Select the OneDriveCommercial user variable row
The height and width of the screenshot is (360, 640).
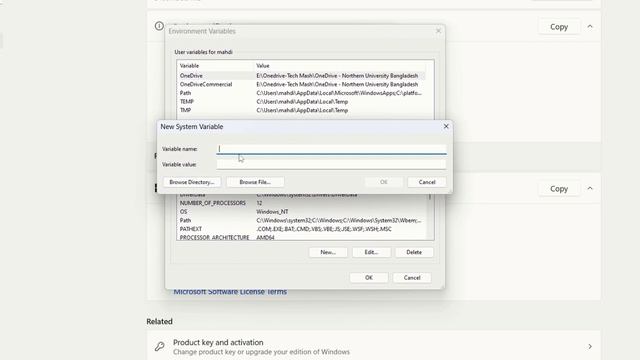tap(302, 84)
